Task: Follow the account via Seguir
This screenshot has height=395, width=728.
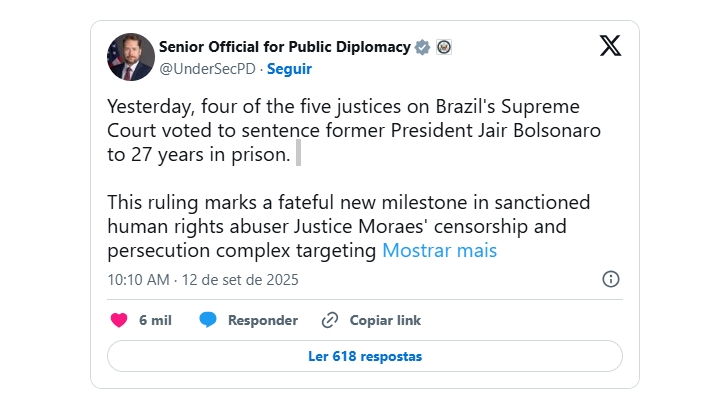Action: (289, 69)
